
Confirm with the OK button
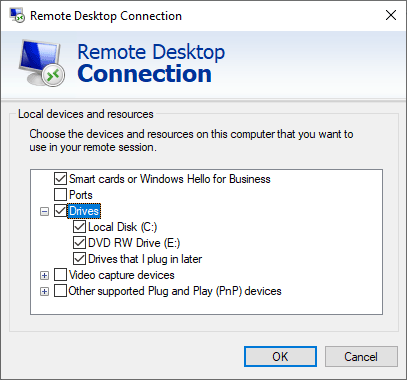(280, 357)
